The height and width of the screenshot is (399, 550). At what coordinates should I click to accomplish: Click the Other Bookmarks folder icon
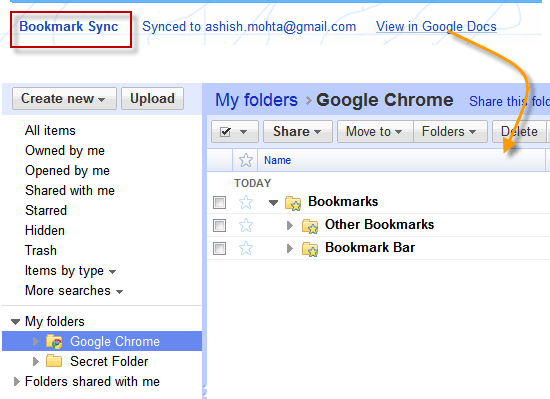point(310,226)
